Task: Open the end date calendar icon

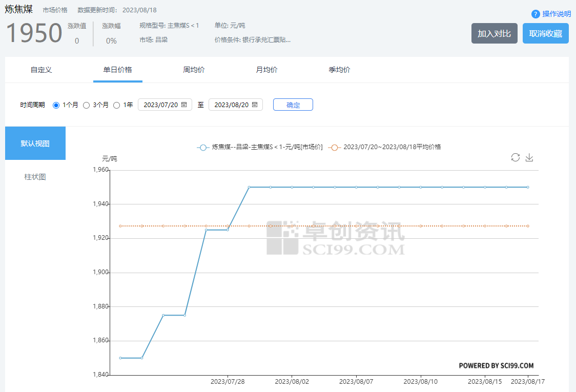Action: click(x=255, y=105)
